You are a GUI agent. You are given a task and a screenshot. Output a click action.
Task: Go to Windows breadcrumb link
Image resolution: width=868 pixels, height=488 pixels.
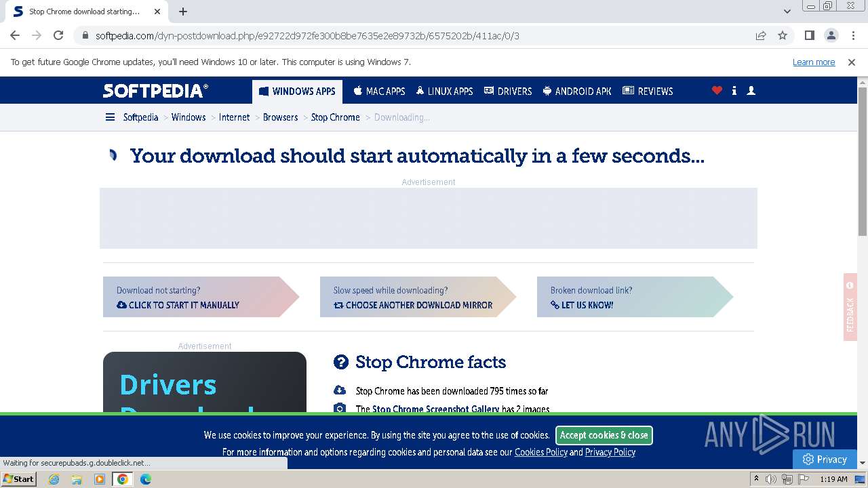(x=189, y=117)
